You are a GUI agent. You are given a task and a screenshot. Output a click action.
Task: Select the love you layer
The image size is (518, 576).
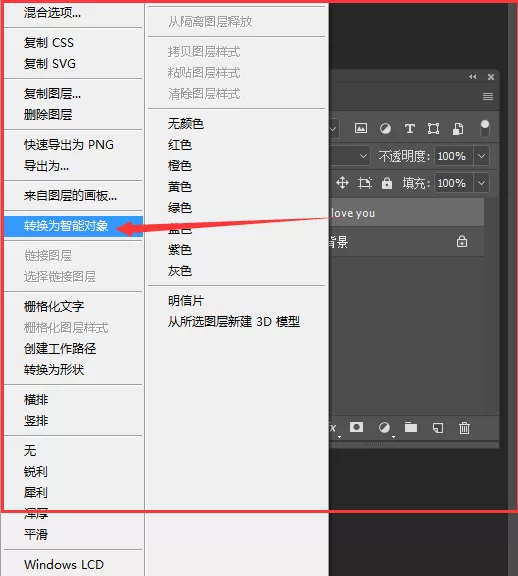[406, 213]
